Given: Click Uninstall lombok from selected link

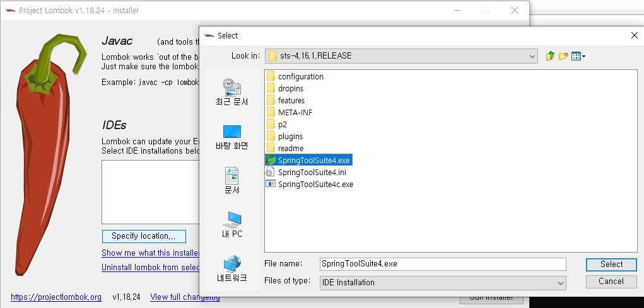Looking at the screenshot, I should (x=150, y=268).
